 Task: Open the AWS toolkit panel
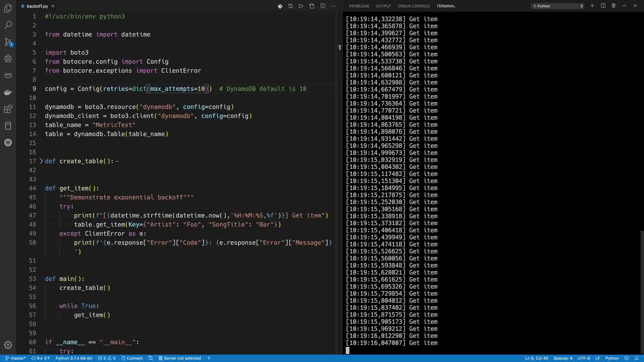tap(8, 75)
